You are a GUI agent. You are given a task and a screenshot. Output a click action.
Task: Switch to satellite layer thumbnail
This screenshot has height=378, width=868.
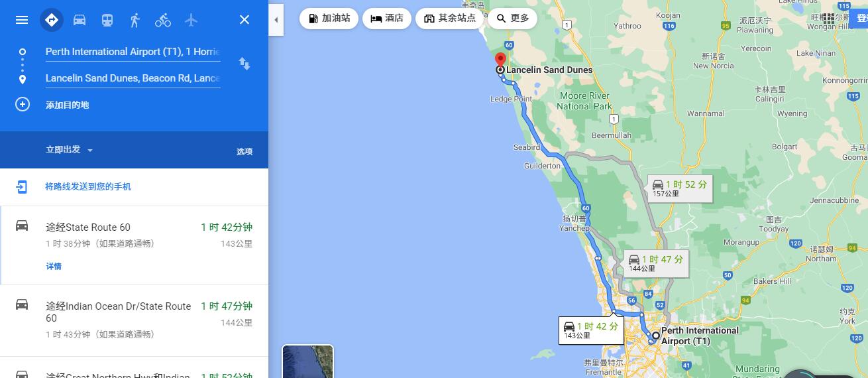point(307,361)
